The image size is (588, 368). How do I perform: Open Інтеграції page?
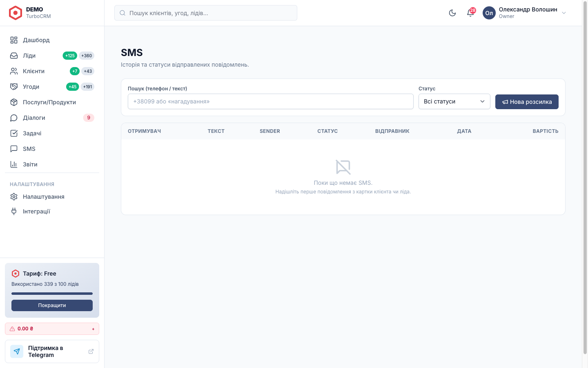click(x=52, y=211)
